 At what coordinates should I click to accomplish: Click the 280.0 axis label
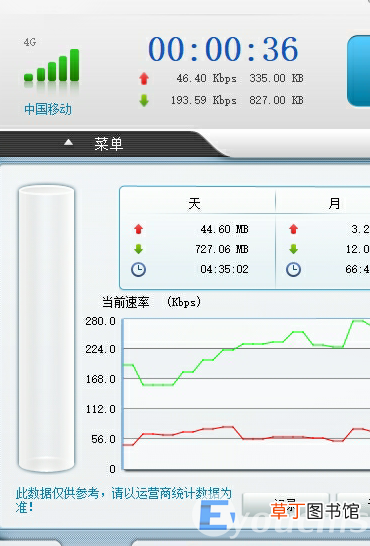pos(101,321)
